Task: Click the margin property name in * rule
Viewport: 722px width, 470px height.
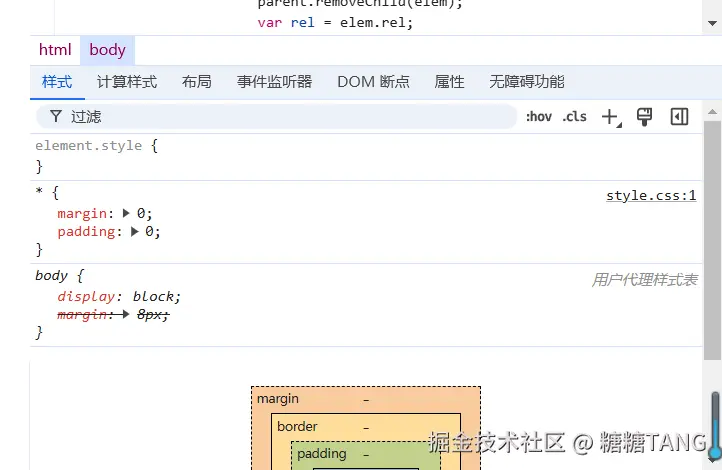Action: (x=82, y=214)
